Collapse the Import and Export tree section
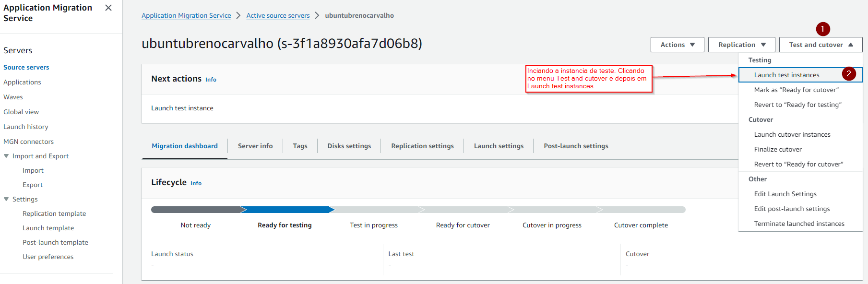This screenshot has height=284, width=868. coord(6,156)
